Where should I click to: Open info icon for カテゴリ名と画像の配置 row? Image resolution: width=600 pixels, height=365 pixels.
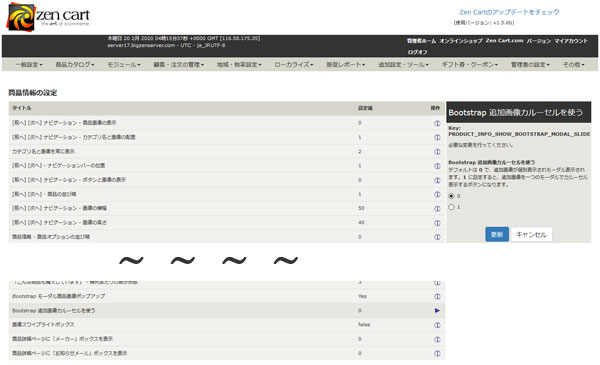click(437, 137)
